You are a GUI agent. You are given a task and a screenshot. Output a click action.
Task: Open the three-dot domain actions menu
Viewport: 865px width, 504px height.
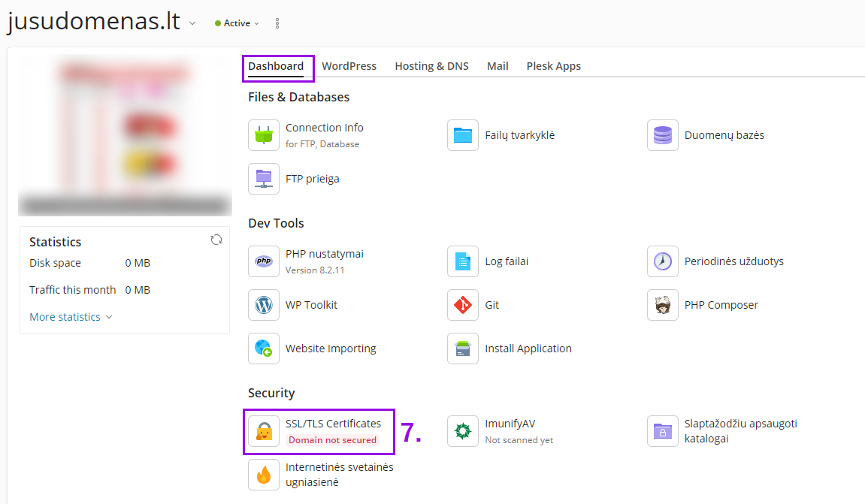click(x=277, y=23)
